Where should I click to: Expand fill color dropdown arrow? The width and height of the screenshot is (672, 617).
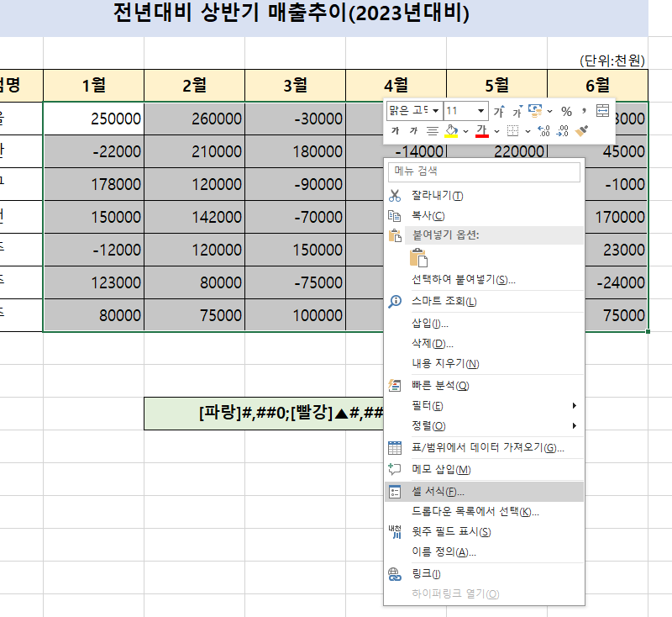[465, 131]
